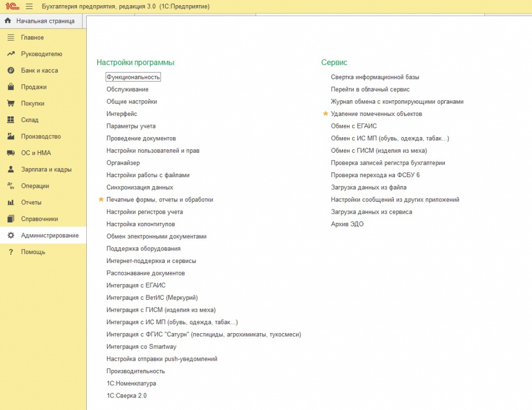Click the Банк и касса coin icon

click(11, 70)
